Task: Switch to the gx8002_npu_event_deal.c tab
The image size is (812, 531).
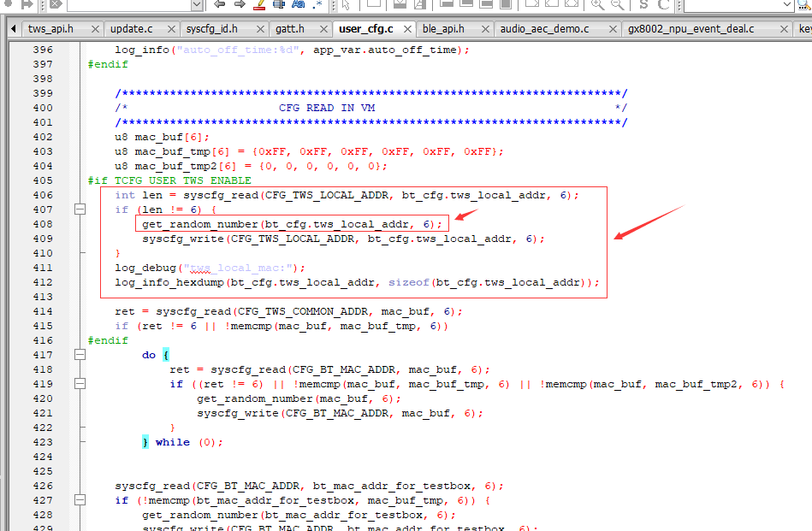Action: [690, 29]
